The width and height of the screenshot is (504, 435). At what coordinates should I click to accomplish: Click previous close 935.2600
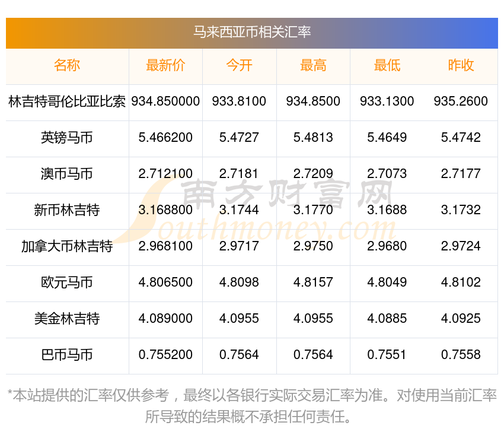click(x=461, y=101)
